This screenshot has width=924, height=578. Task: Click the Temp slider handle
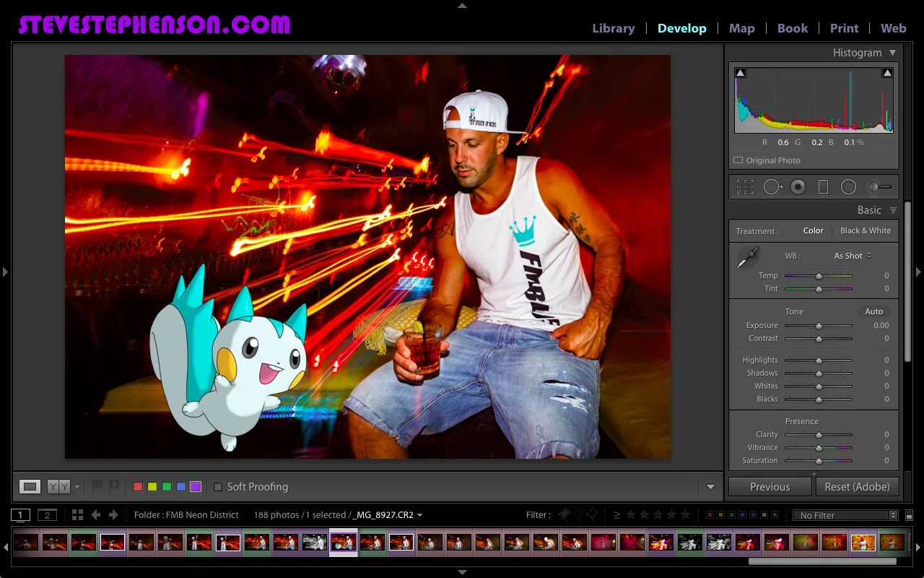[819, 276]
